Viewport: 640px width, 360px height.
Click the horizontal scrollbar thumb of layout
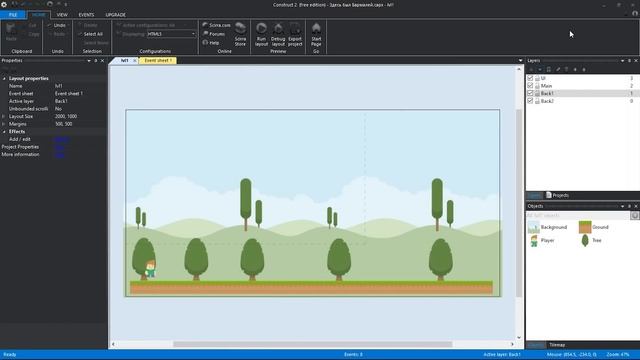pyautogui.click(x=313, y=344)
